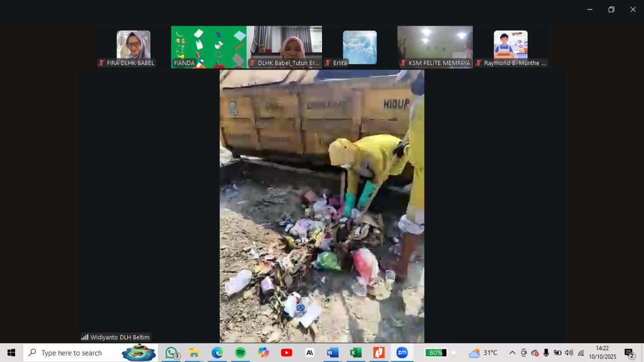This screenshot has height=362, width=644.
Task: Click the battery 80% indicator
Action: pyautogui.click(x=436, y=353)
